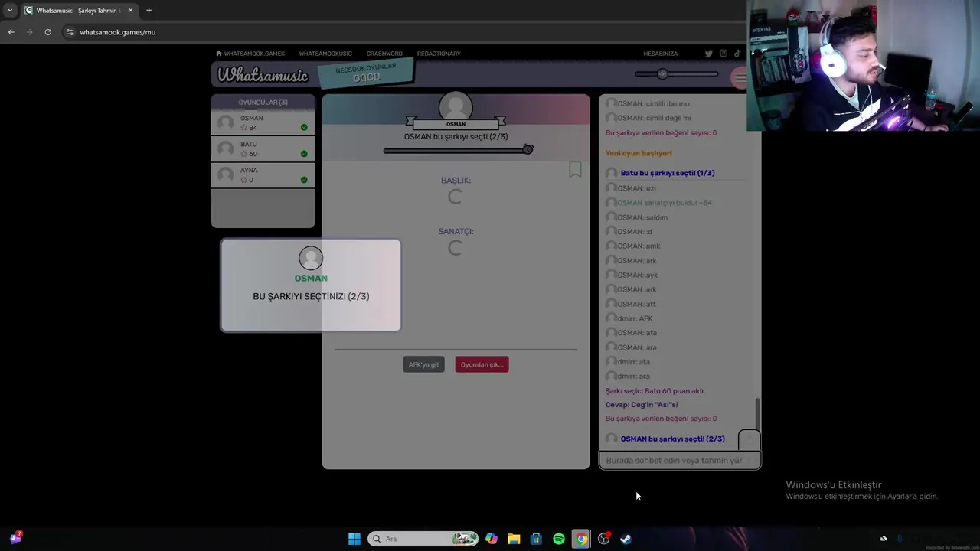Open Steam from the taskbar
This screenshot has height=551, width=980.
click(626, 539)
